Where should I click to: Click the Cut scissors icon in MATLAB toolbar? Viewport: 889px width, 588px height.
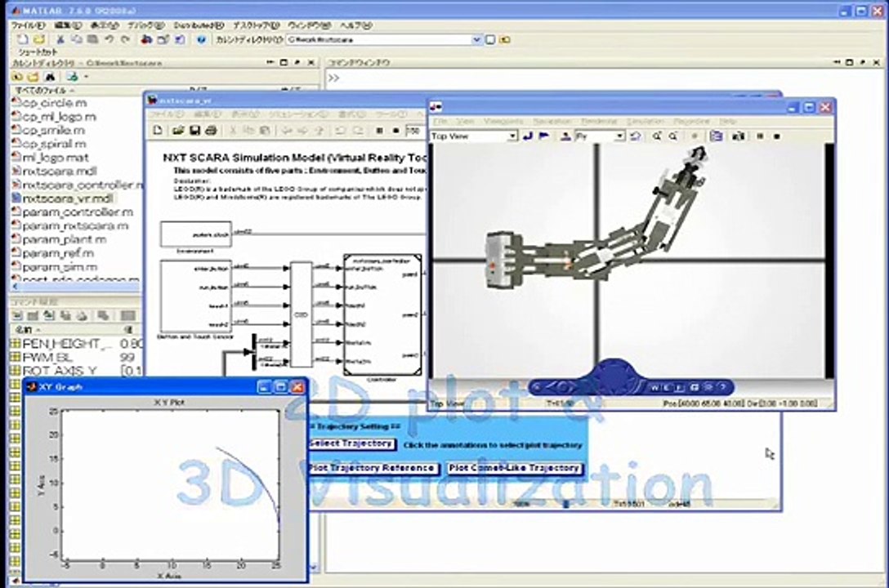click(x=60, y=40)
